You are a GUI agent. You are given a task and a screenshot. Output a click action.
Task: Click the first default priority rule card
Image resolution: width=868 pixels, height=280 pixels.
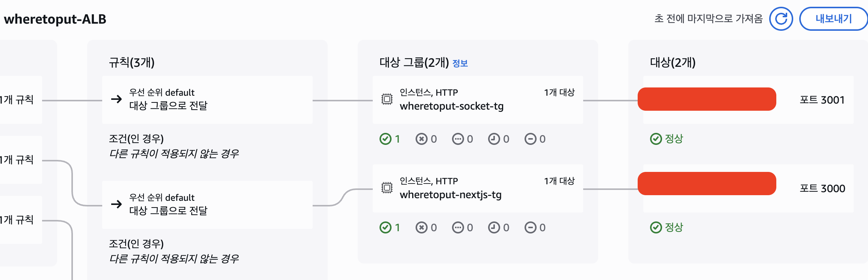[x=207, y=99]
